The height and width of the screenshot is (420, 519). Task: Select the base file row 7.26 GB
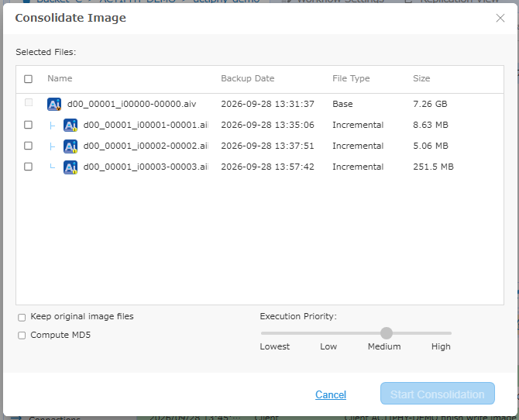point(259,104)
